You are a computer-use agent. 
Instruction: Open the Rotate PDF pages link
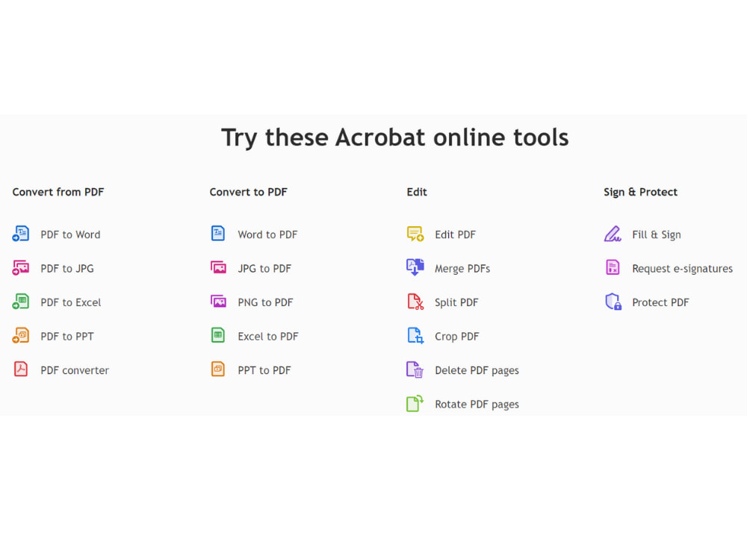coord(477,404)
